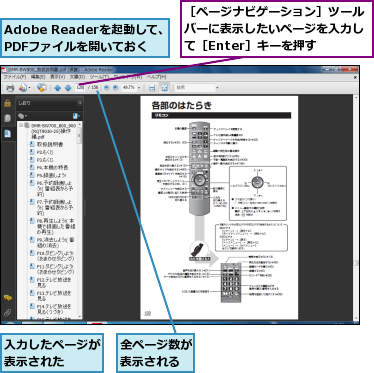
Task: Go to previous page with the up arrow
Action: [x=57, y=88]
